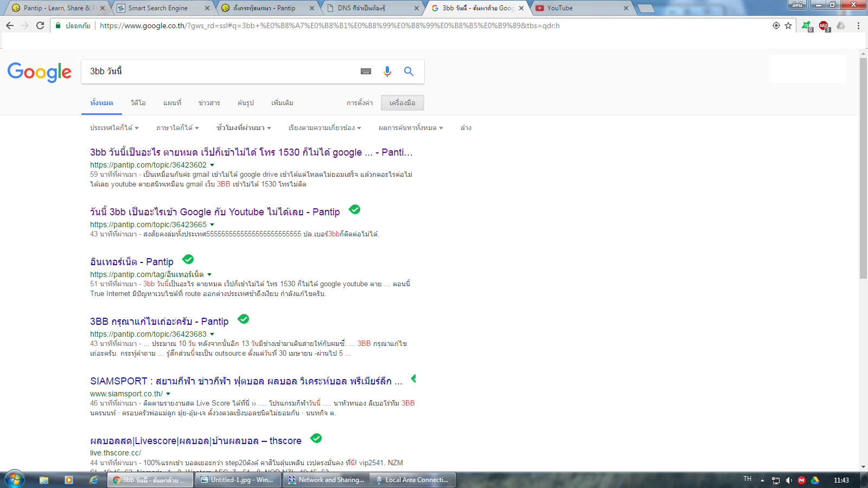
Task: Close the Smart Search Engine tab
Action: [207, 8]
